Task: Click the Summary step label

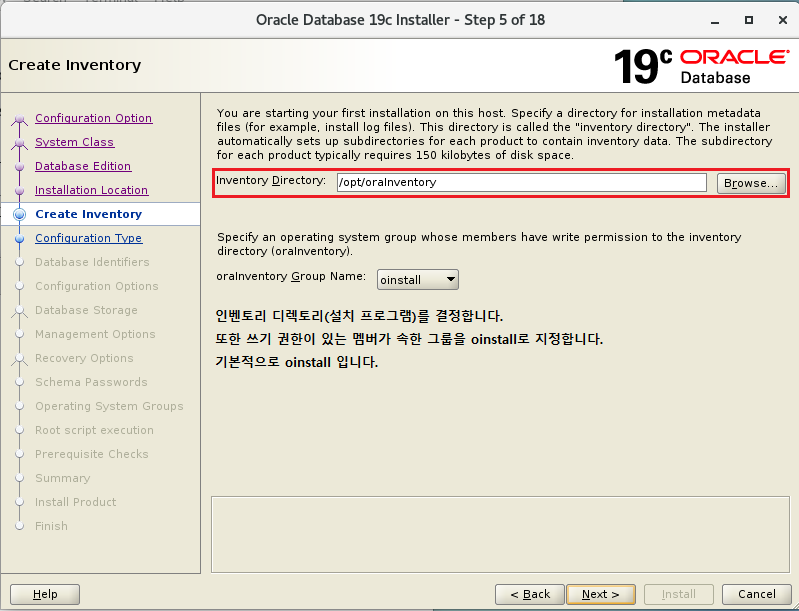Action: 63,478
